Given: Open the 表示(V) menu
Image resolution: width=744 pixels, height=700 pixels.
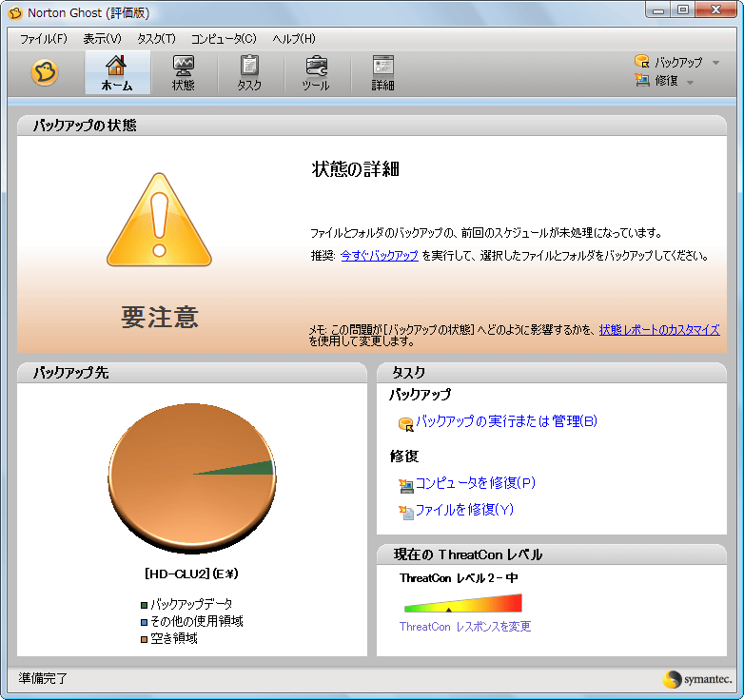Looking at the screenshot, I should [102, 38].
